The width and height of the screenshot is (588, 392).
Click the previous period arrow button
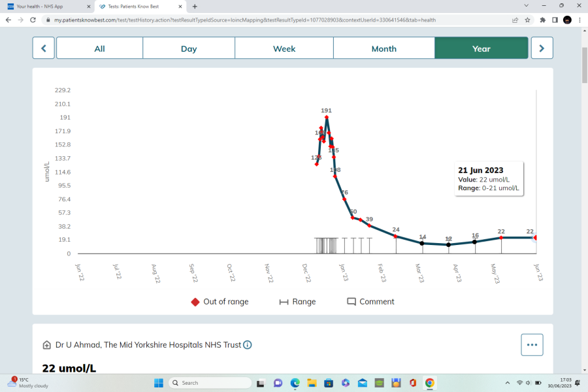pyautogui.click(x=44, y=48)
